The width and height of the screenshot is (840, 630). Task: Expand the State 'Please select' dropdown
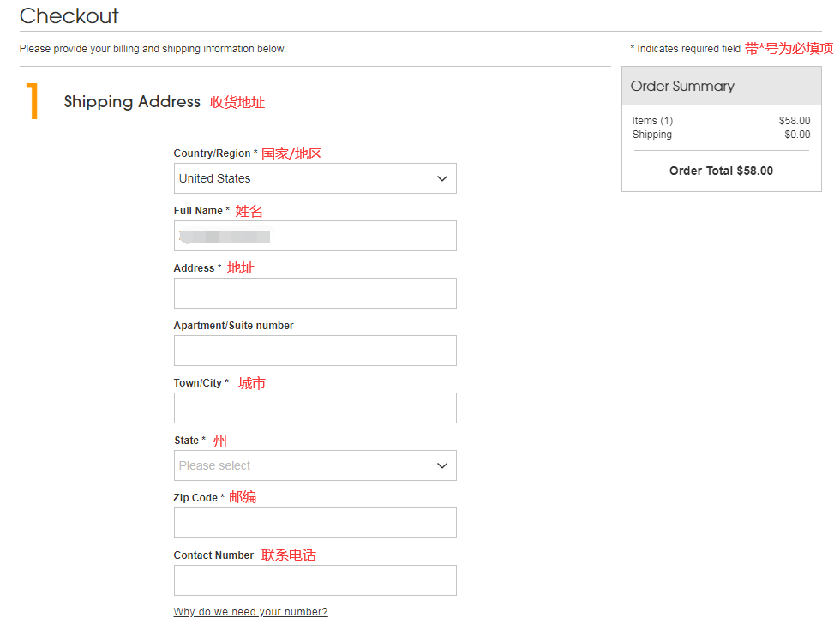click(x=315, y=465)
